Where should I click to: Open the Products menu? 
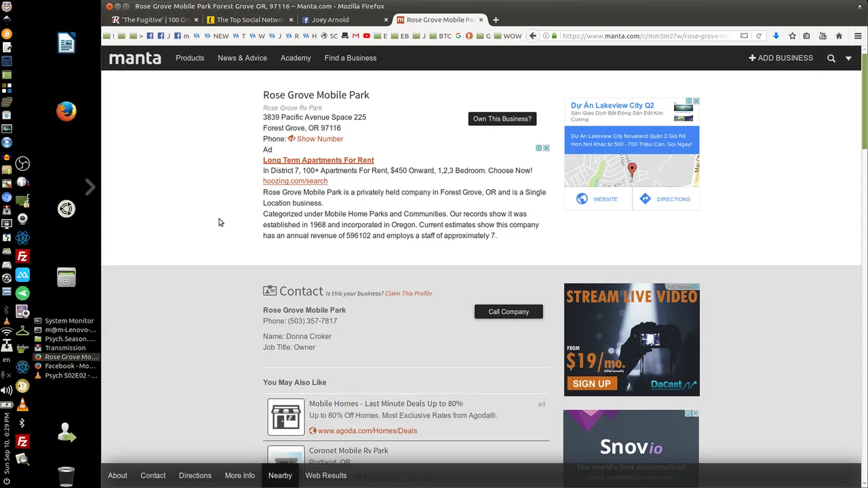190,58
